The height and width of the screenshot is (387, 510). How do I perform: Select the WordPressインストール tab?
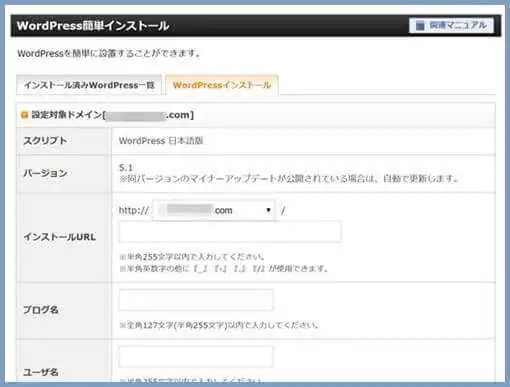click(x=222, y=85)
